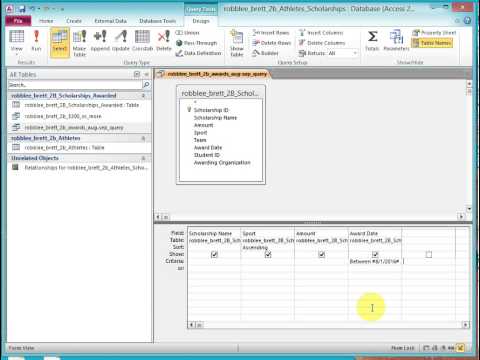Uncheck Show box for Award Date column
480x360 pixels.
pyautogui.click(x=375, y=254)
